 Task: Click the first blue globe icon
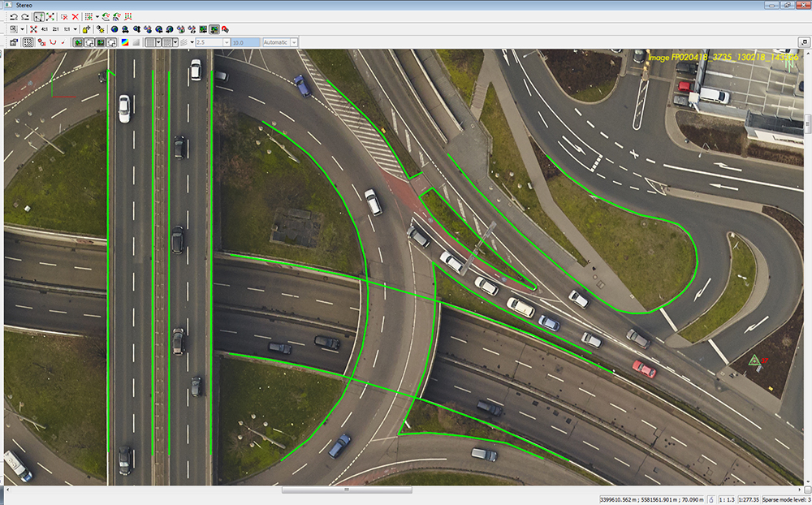tap(114, 29)
